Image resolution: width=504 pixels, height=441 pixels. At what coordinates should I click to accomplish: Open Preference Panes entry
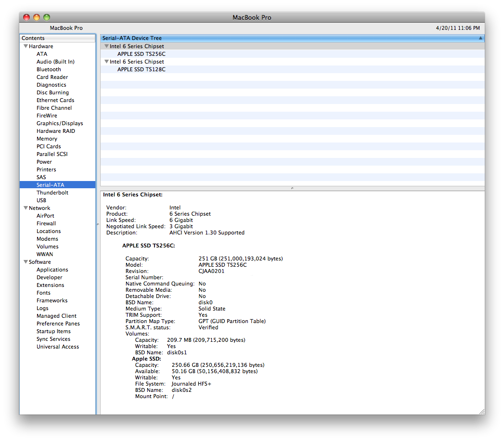point(58,324)
